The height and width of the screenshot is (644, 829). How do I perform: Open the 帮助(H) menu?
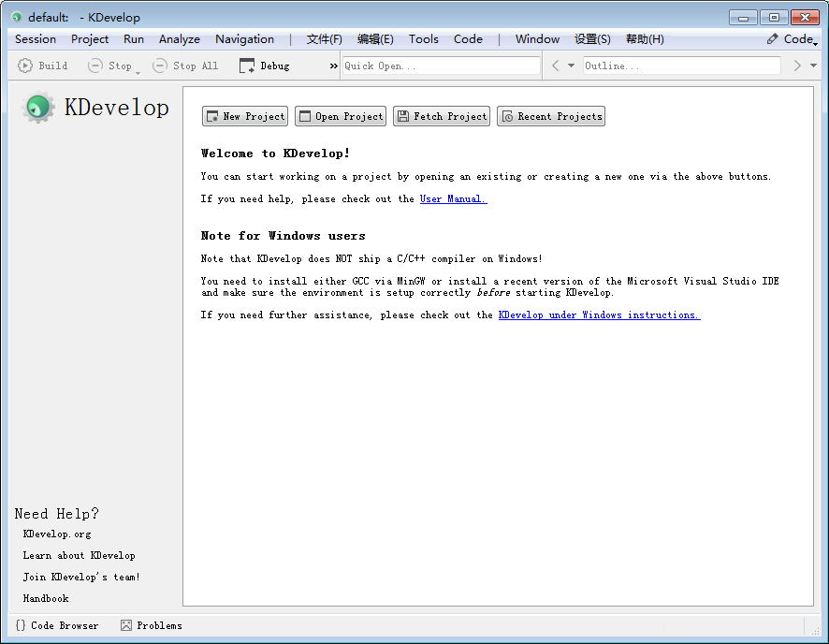[x=645, y=39]
